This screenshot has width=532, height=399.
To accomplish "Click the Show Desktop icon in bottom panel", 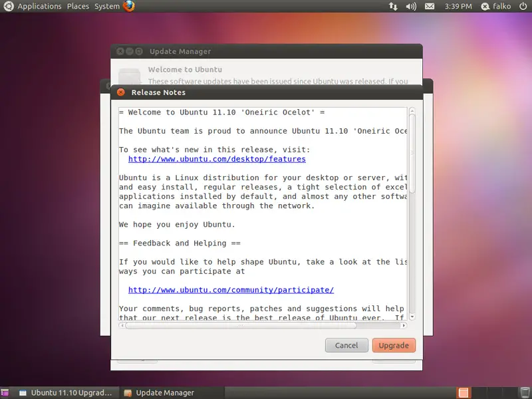I will 5,393.
